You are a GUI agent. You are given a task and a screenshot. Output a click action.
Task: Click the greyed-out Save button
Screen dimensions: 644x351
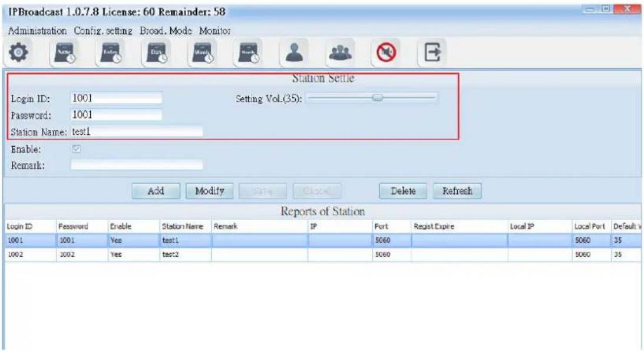click(263, 191)
